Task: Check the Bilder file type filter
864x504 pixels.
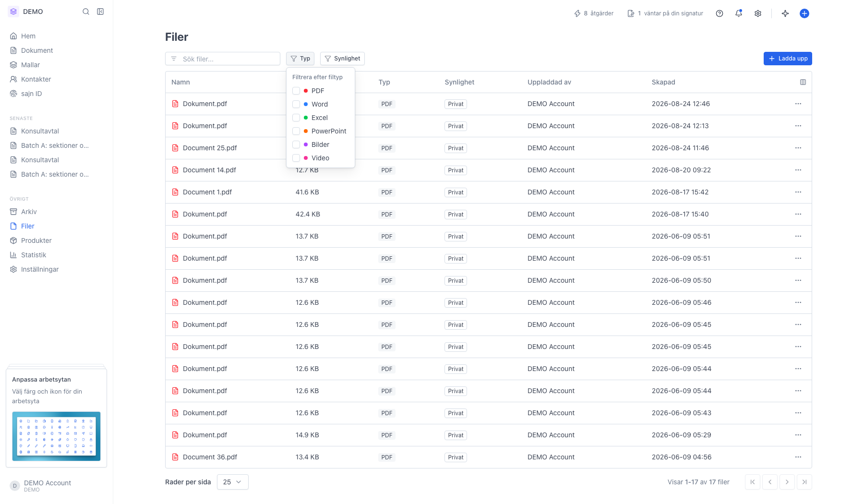Action: [296, 144]
